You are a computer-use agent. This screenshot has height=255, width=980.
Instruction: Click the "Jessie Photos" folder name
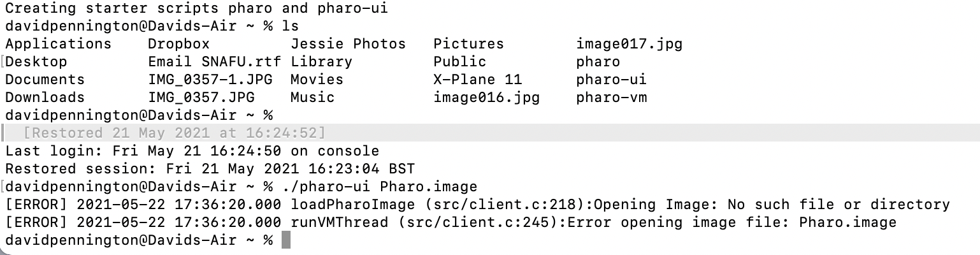[x=348, y=44]
